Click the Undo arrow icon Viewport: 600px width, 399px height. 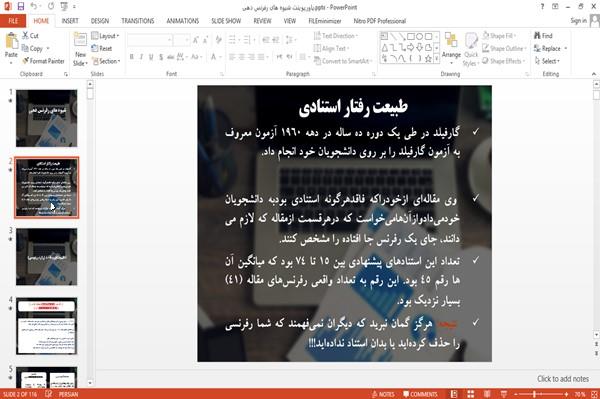pyautogui.click(x=34, y=7)
